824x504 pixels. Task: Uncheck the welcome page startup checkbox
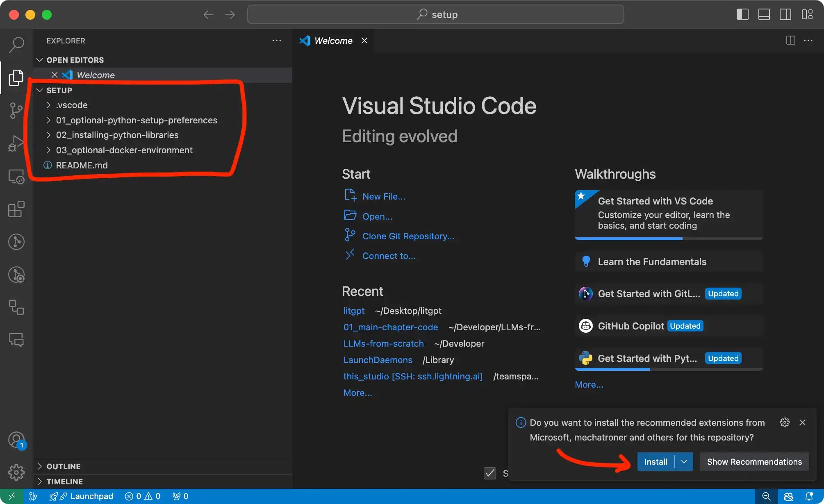[x=490, y=473]
